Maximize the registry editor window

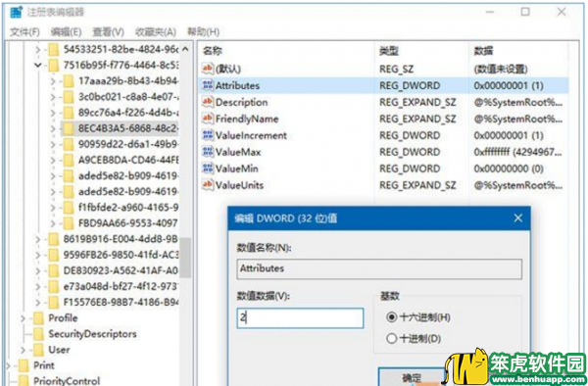525,12
